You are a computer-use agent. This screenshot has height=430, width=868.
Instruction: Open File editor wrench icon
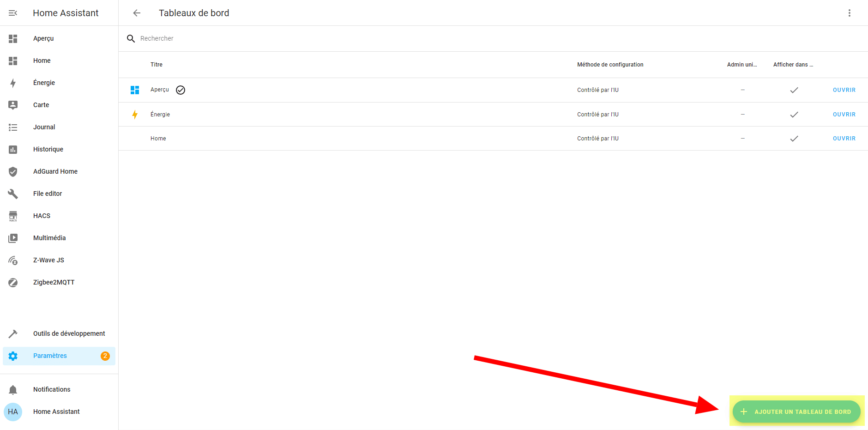pos(13,194)
